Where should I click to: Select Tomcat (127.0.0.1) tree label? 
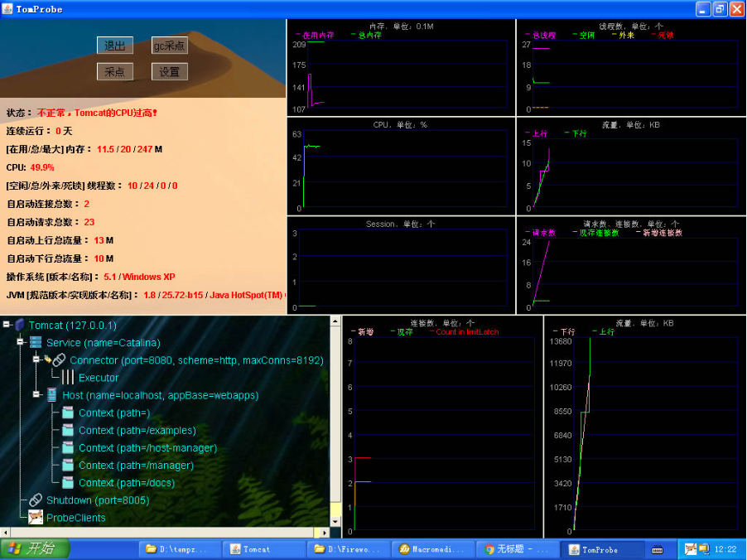pos(72,325)
